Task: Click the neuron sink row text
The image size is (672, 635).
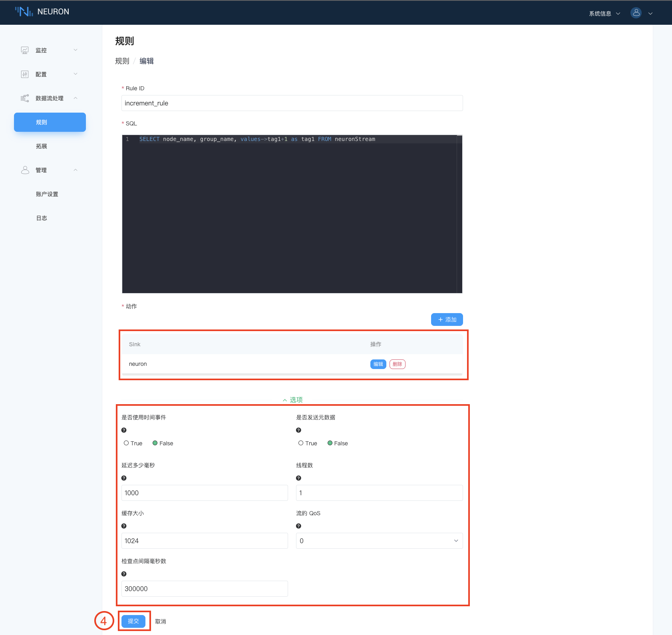Action: pyautogui.click(x=138, y=364)
